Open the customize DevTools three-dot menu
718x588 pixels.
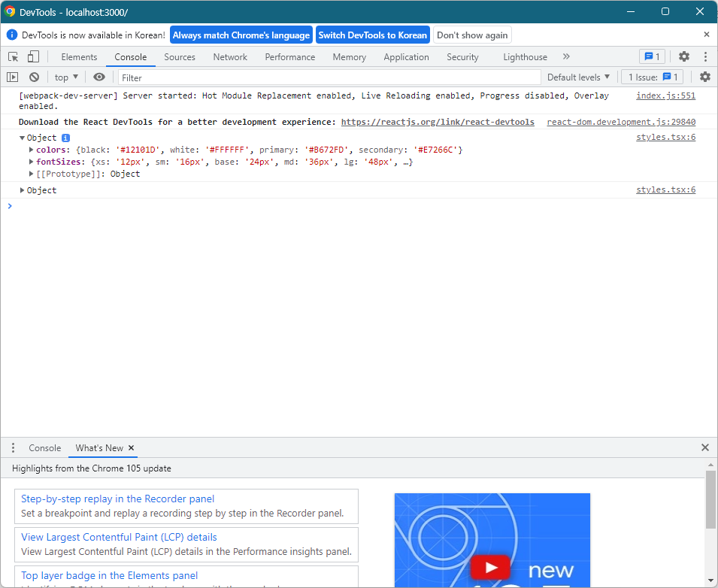point(705,57)
